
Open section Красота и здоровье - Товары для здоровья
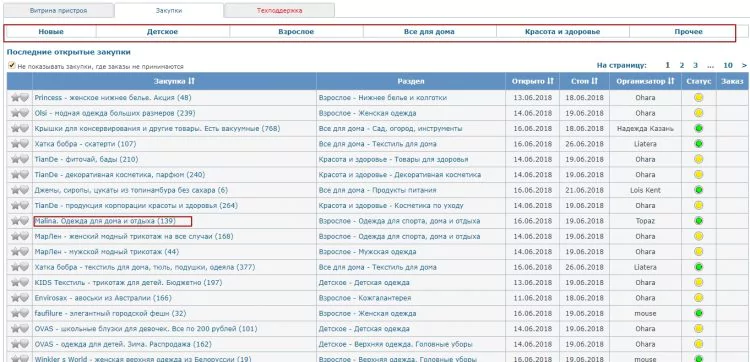coord(393,159)
